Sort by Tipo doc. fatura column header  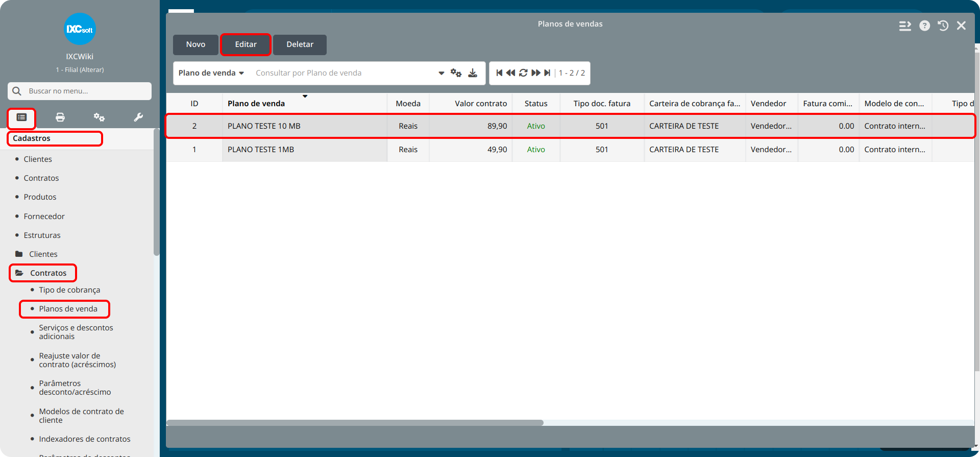pyautogui.click(x=602, y=104)
